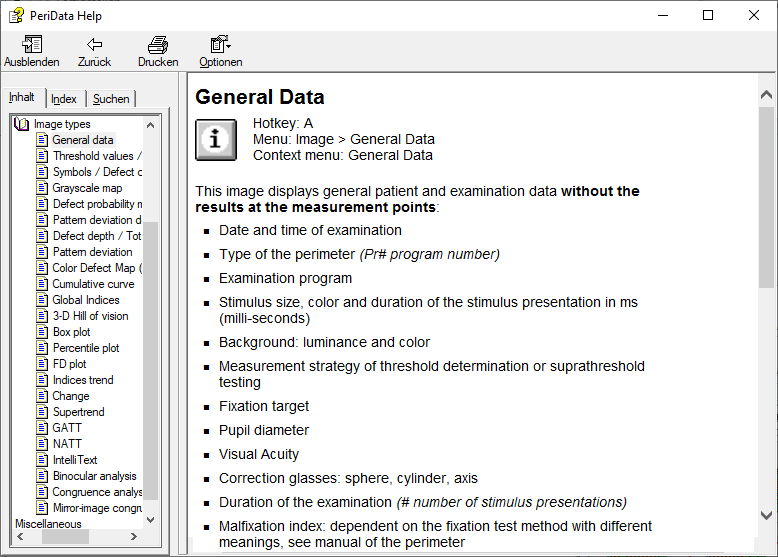Click the tree horizontal scrollbar thumb
Screen dimensions: 778x557
[65, 536]
